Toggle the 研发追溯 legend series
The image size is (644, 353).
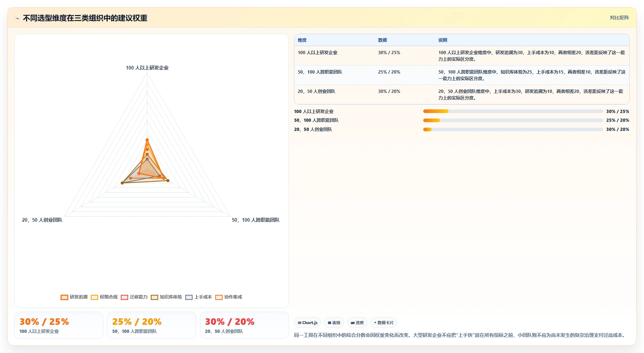(74, 297)
